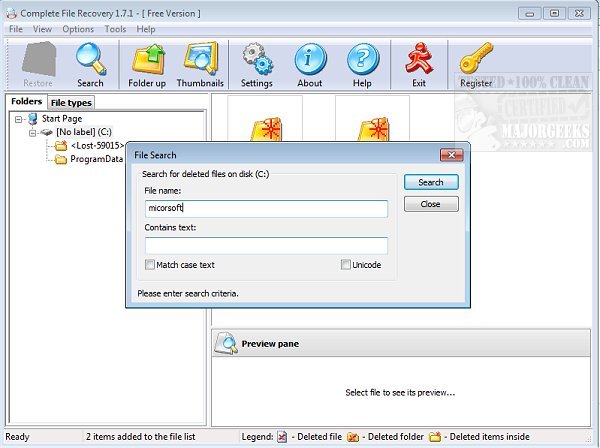Close the File Search dialog with X
The image size is (600, 448).
452,155
